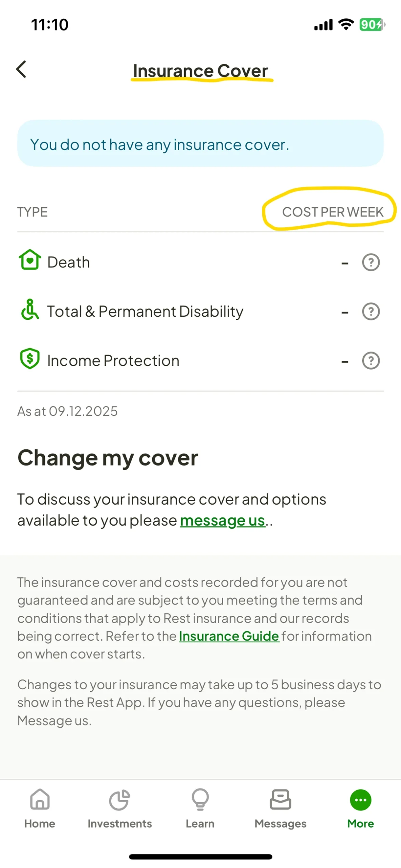Tap the COST PER WEEK column header
This screenshot has height=868, width=401.
tap(332, 212)
